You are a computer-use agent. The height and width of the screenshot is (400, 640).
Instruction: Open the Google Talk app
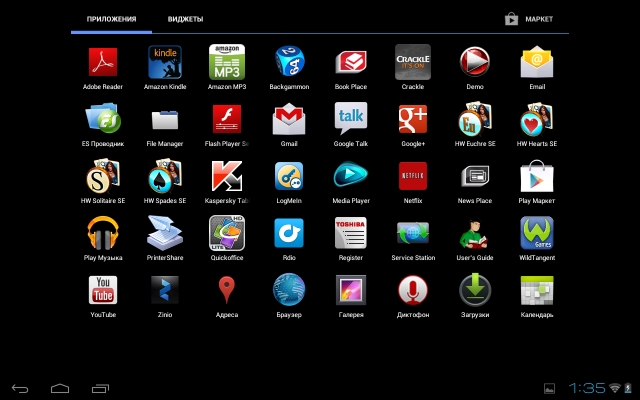[351, 120]
